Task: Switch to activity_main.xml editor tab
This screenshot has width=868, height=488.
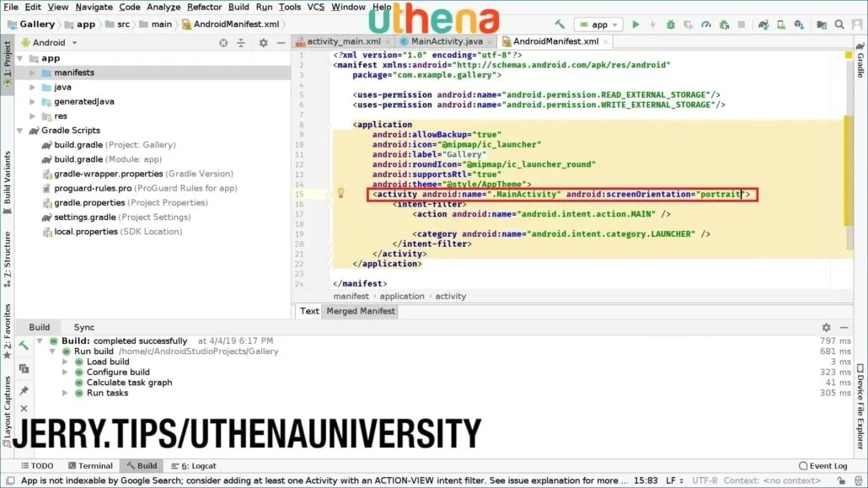Action: (343, 41)
